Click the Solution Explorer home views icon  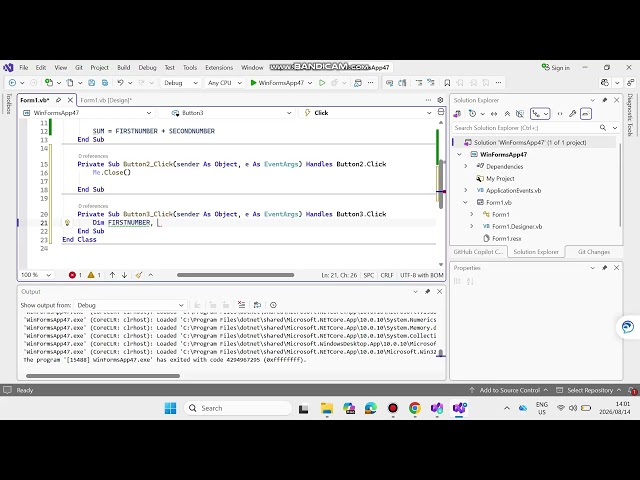pyautogui.click(x=457, y=114)
